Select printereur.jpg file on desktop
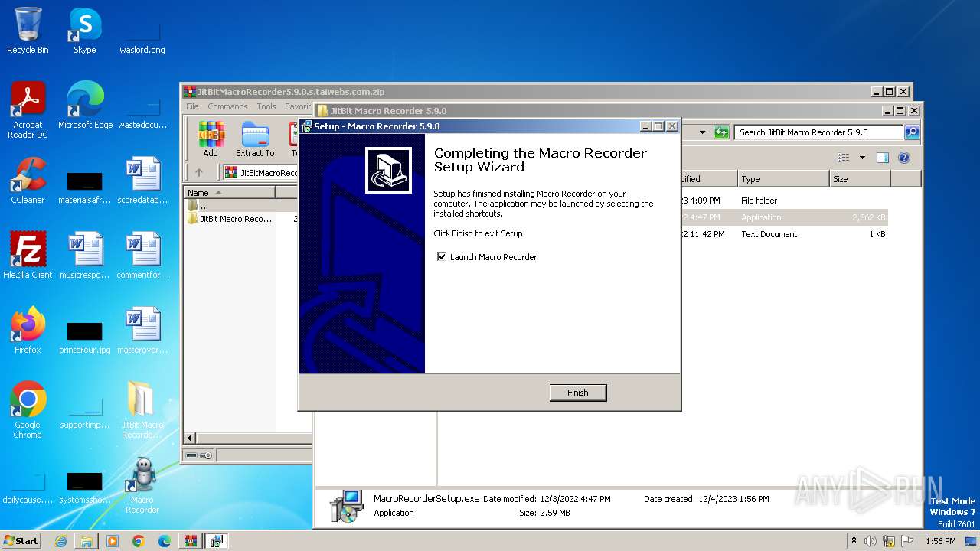The height and width of the screenshot is (551, 980). coord(85,335)
